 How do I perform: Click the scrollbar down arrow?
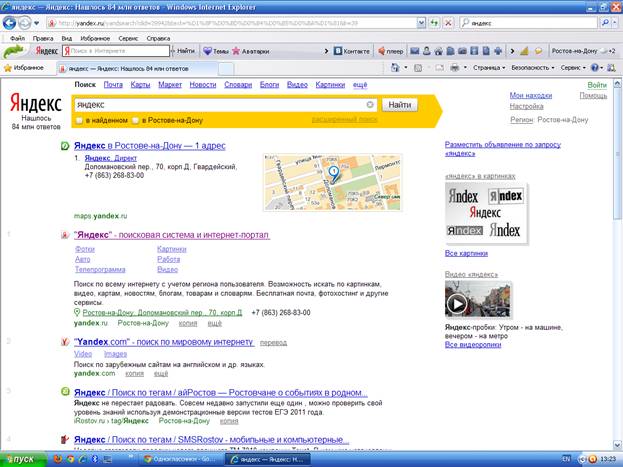(x=617, y=445)
